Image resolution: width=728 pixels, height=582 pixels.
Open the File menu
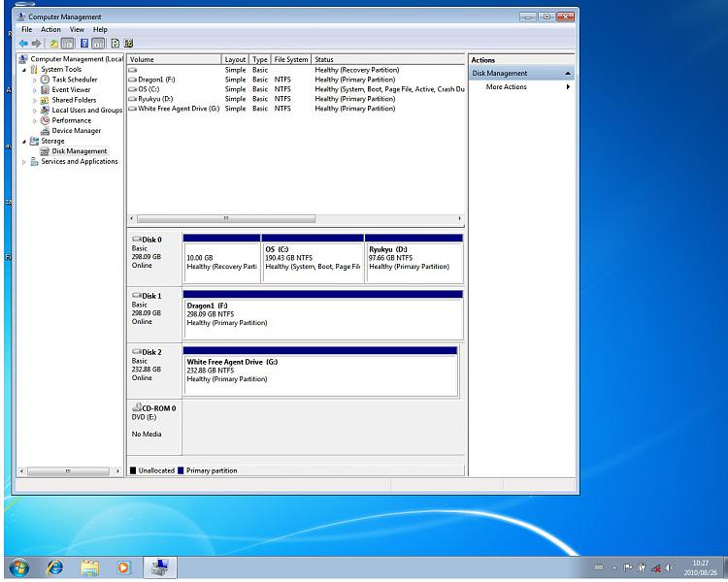coord(27,30)
